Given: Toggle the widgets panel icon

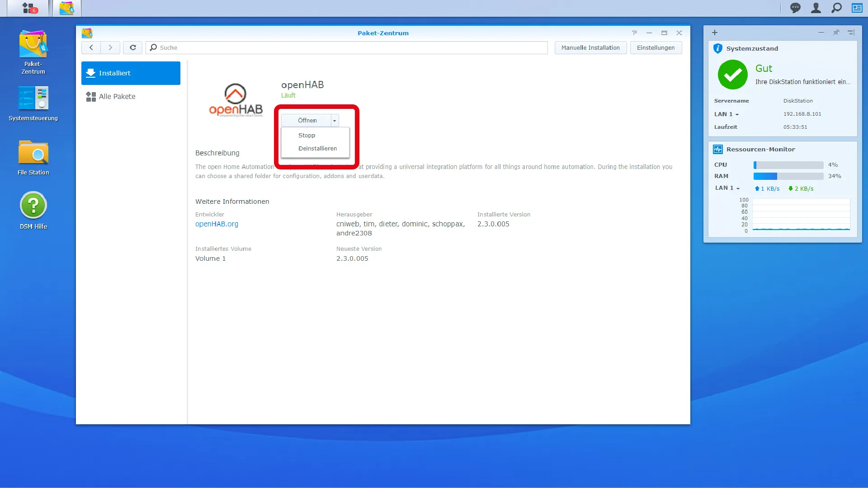Looking at the screenshot, I should pyautogui.click(x=857, y=8).
